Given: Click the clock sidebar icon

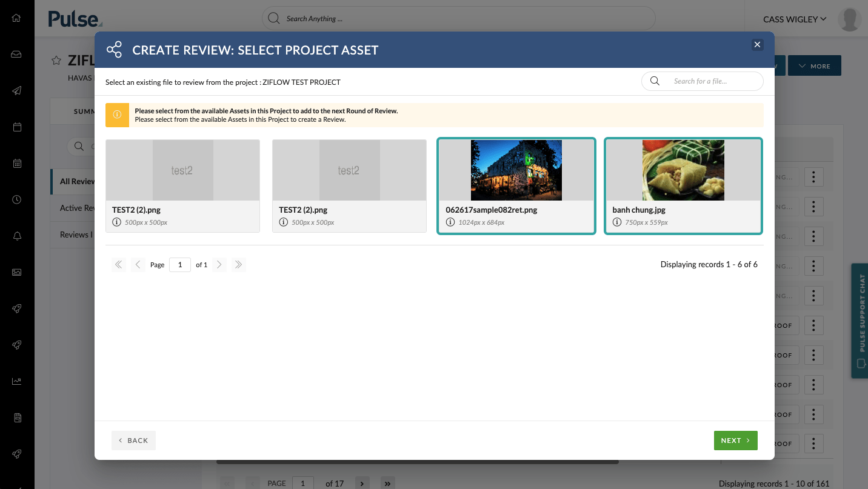Looking at the screenshot, I should point(17,200).
